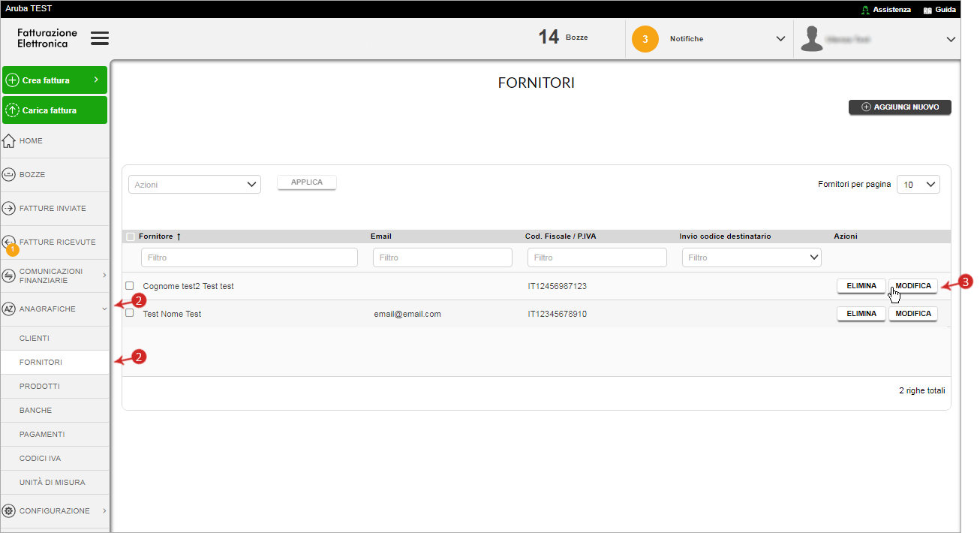The height and width of the screenshot is (533, 980).
Task: Click the Fatture Ricevute arrow icon
Action: tap(9, 241)
